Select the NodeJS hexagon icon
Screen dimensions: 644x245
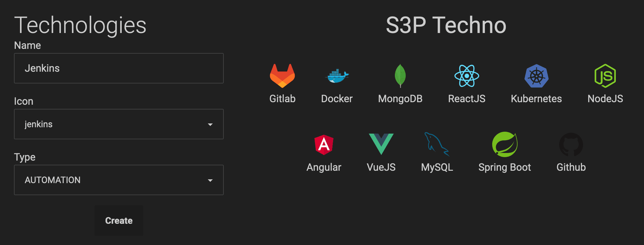[x=605, y=76]
